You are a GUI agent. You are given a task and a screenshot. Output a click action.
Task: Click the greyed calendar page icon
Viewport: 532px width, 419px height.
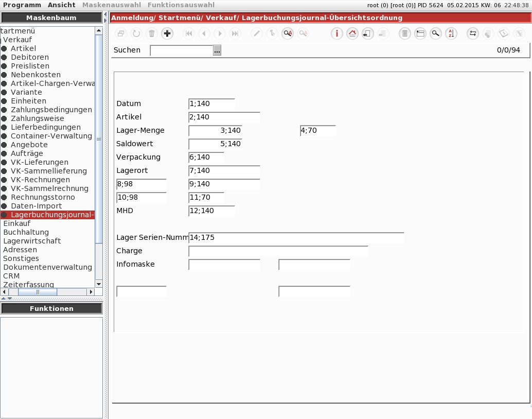[504, 33]
